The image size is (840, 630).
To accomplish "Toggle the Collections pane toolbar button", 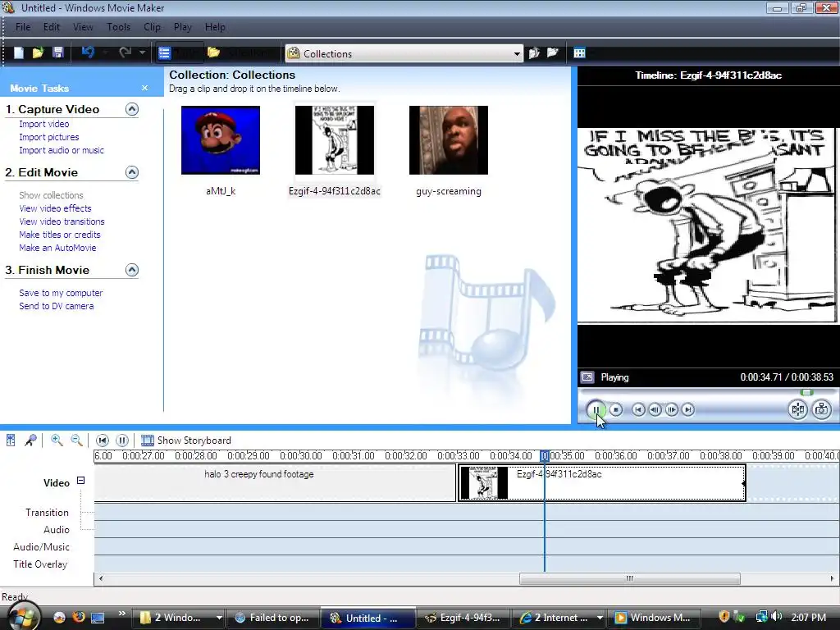I will pos(240,52).
